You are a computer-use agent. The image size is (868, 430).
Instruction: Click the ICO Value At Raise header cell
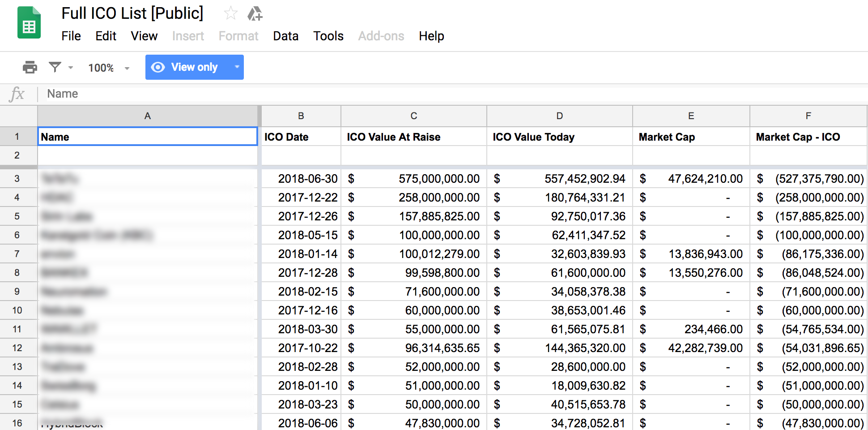point(414,137)
